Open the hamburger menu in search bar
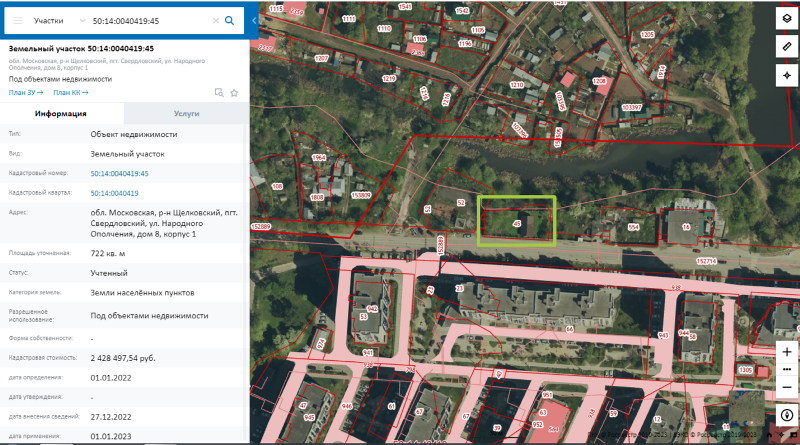The image size is (800, 445). click(x=17, y=20)
